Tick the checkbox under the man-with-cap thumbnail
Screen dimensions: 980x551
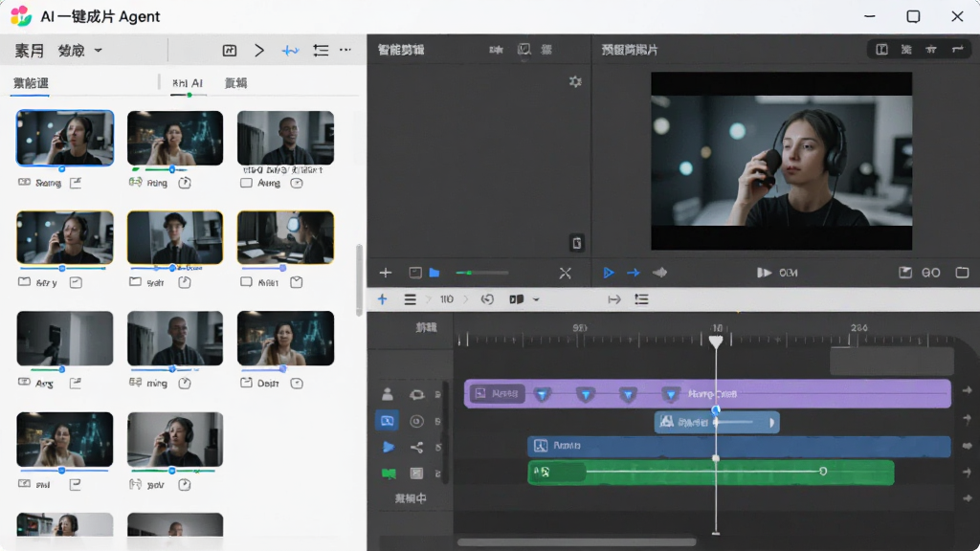pos(135,282)
